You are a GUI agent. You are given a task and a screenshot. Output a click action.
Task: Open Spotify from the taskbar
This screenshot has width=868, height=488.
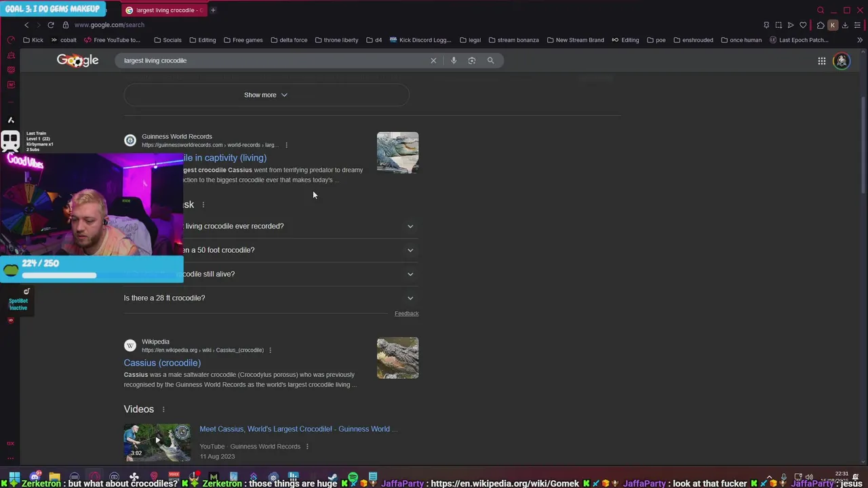[353, 477]
